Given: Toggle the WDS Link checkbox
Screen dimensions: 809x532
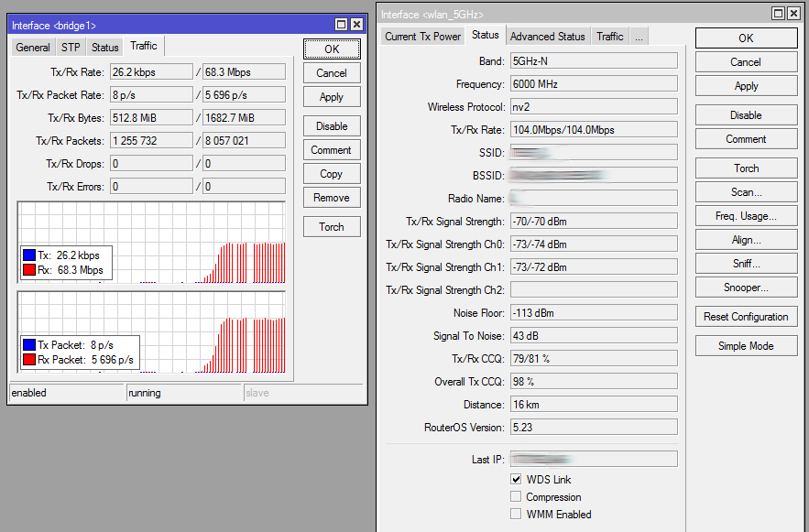Looking at the screenshot, I should [517, 480].
